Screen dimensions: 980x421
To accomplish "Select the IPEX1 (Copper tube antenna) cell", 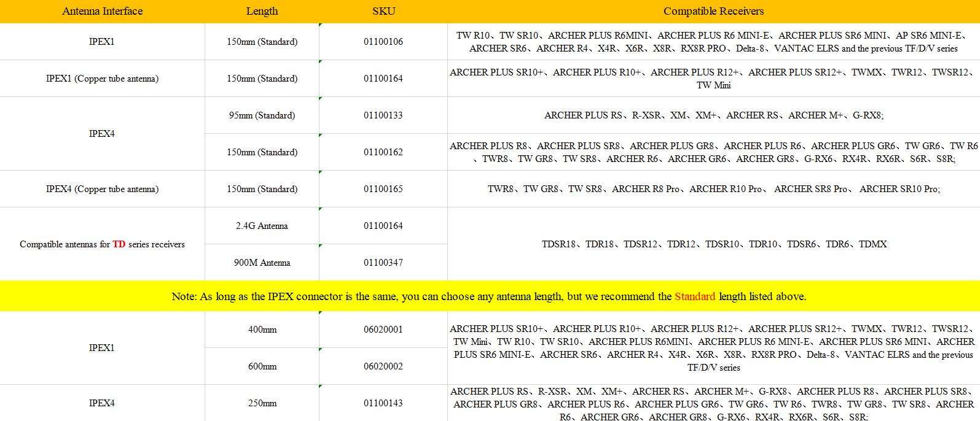I will tap(102, 79).
